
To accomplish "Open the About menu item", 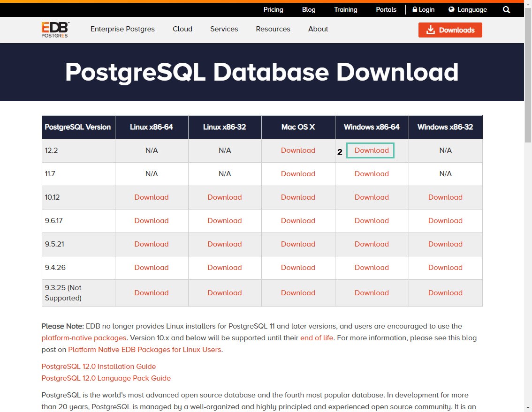I will tap(318, 29).
